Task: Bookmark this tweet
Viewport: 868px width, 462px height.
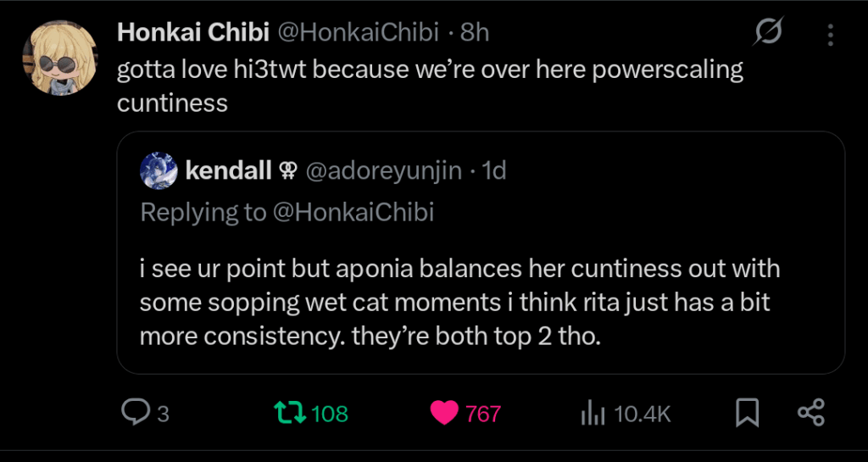Action: tap(747, 413)
